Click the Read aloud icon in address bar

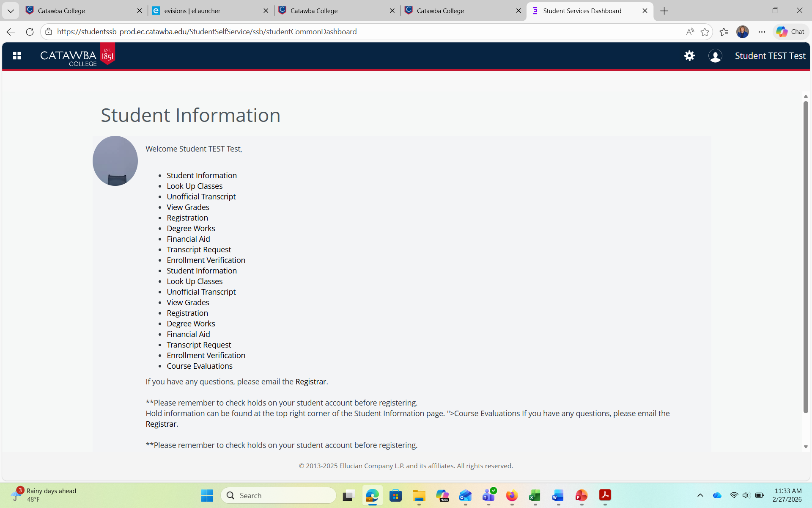(690, 32)
